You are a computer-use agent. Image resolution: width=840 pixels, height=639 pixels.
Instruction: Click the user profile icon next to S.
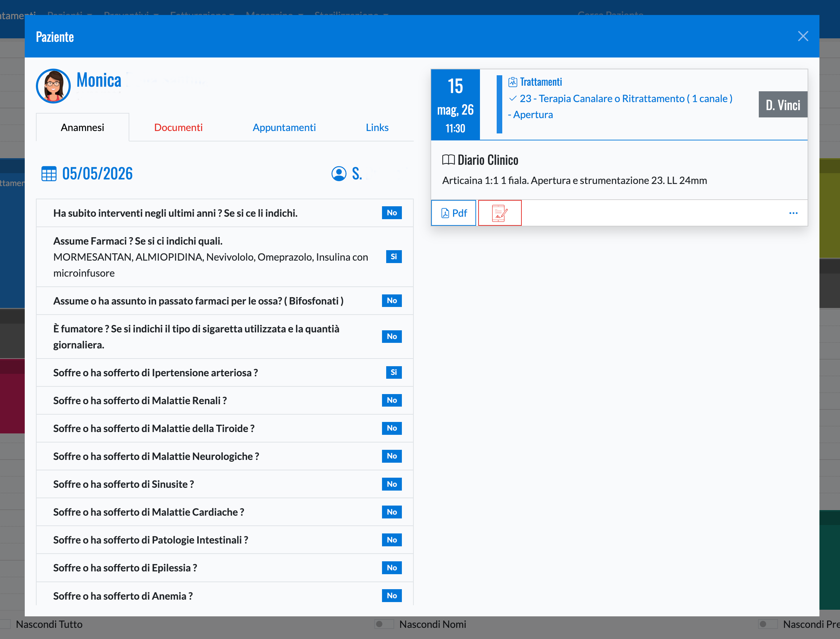pos(338,174)
